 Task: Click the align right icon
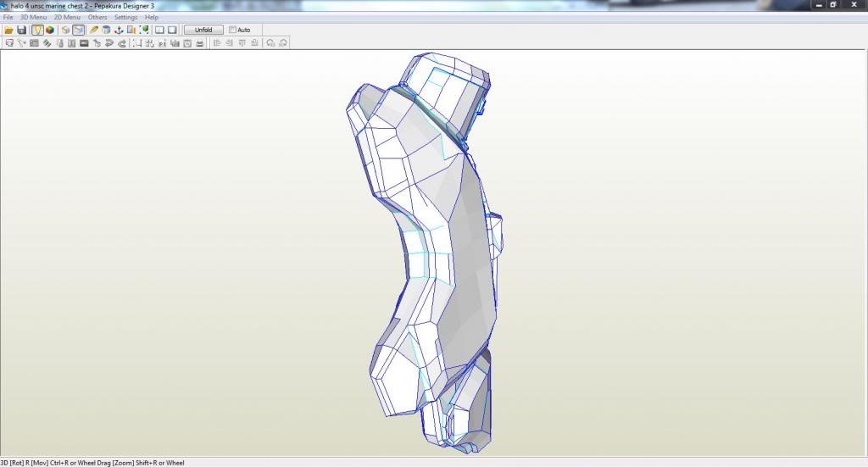click(x=229, y=42)
